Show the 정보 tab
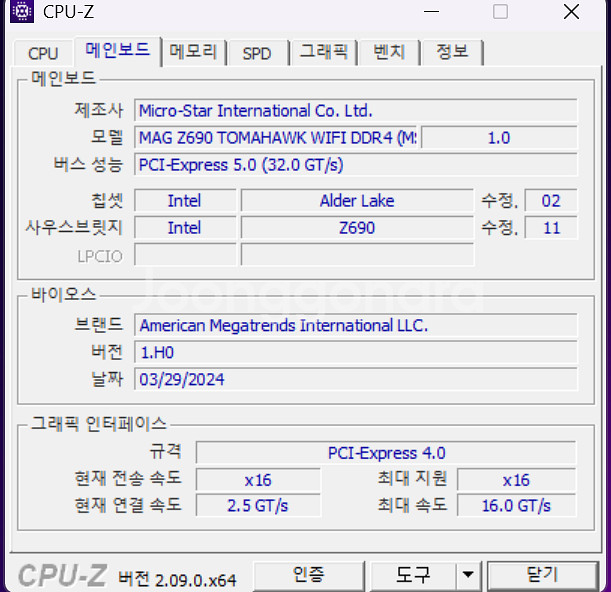The image size is (611, 592). point(452,53)
